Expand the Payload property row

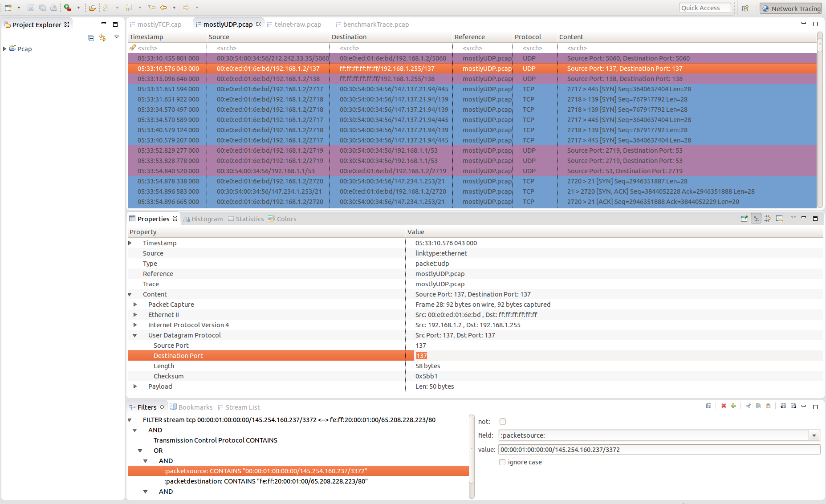pos(135,386)
